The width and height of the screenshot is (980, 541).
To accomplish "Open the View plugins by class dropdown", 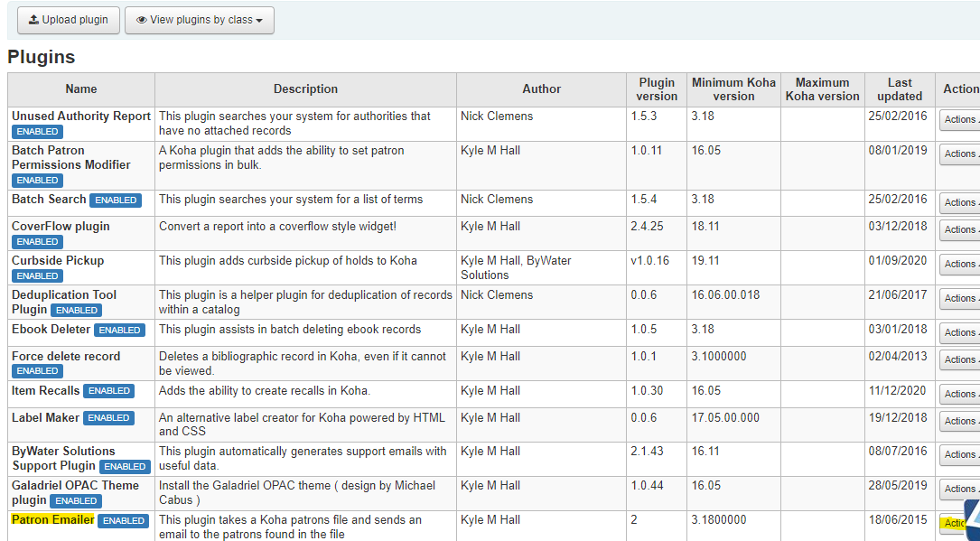I will pyautogui.click(x=200, y=20).
